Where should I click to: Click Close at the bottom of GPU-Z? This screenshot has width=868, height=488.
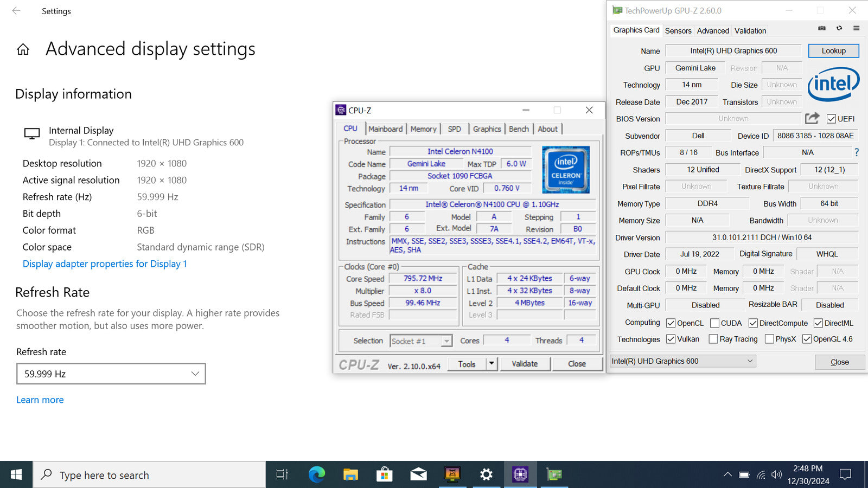(x=840, y=362)
